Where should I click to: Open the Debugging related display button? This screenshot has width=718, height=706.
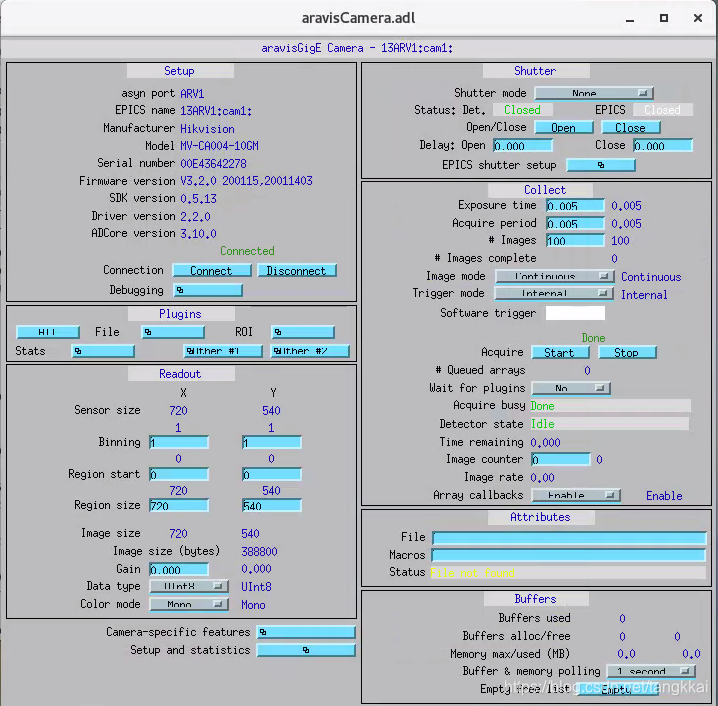pos(208,290)
